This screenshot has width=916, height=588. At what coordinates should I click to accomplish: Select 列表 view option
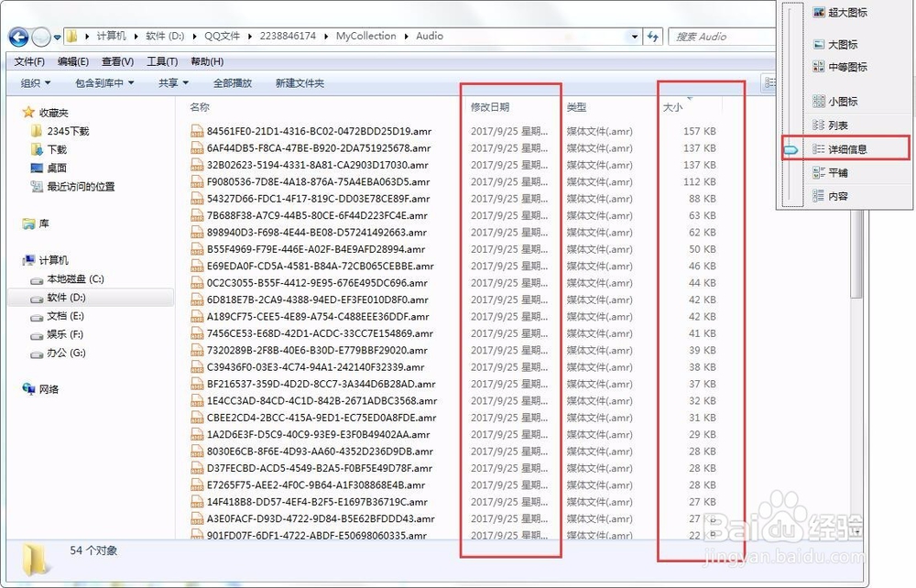830,125
